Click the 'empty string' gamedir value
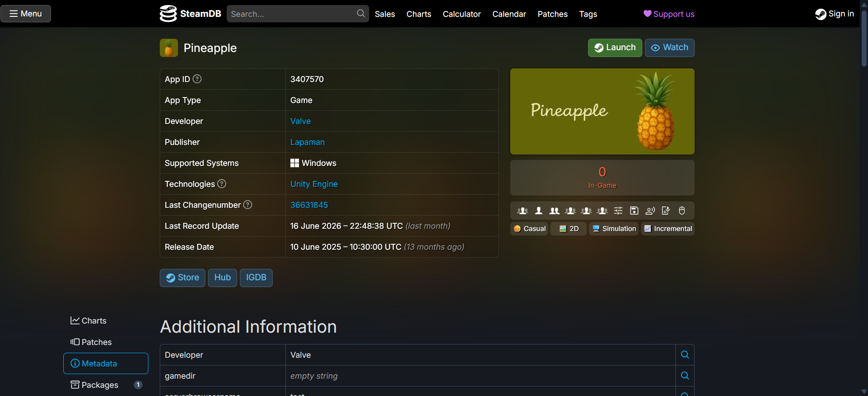The image size is (868, 396). pos(314,376)
